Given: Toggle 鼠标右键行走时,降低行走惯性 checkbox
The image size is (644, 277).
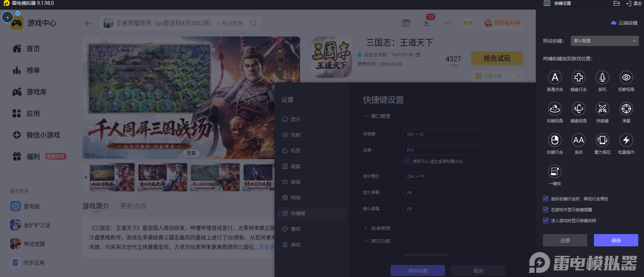Looking at the screenshot, I should coord(546,199).
